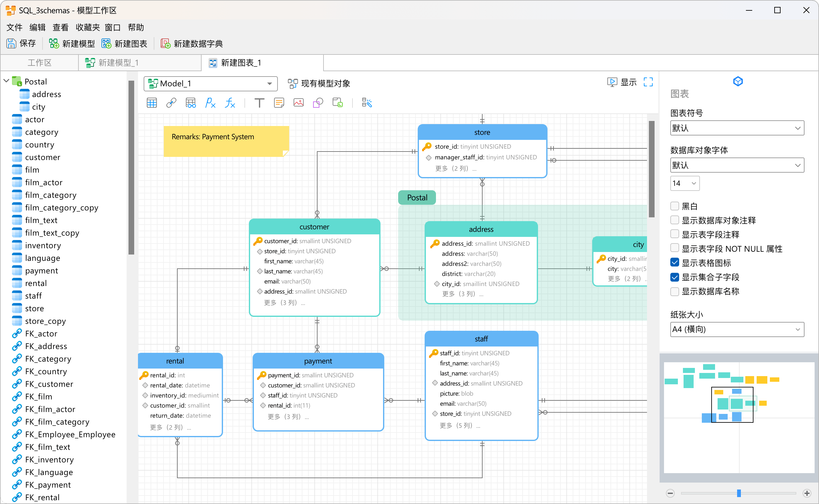This screenshot has height=504, width=819.
Task: Open the font size 14 dropdown
Action: [x=685, y=183]
